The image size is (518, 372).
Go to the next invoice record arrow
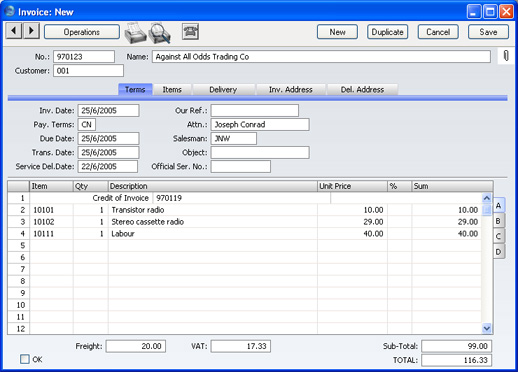pyautogui.click(x=31, y=31)
